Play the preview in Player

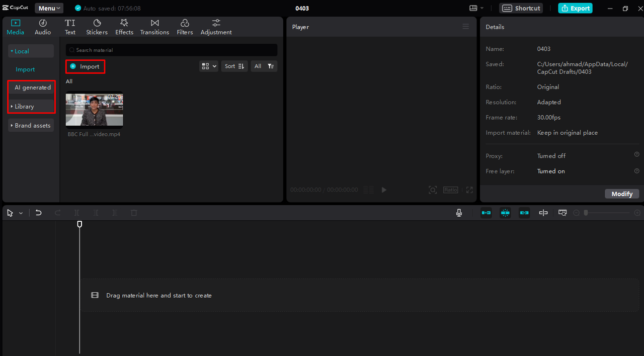click(x=384, y=190)
